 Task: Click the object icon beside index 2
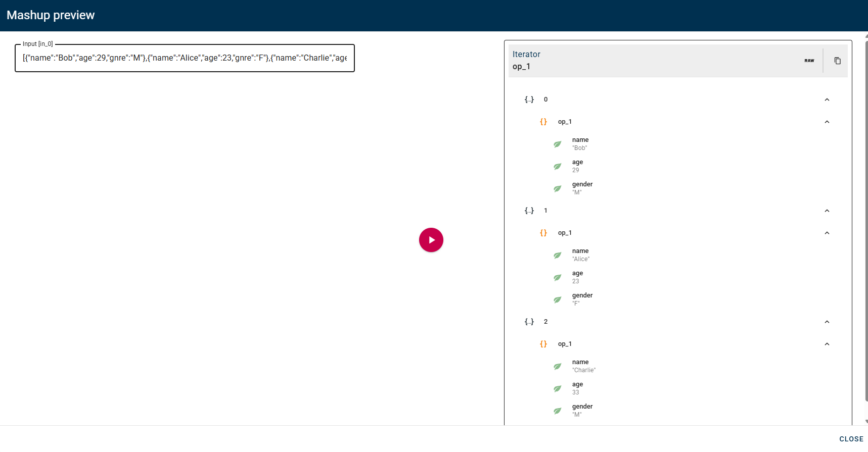point(529,322)
